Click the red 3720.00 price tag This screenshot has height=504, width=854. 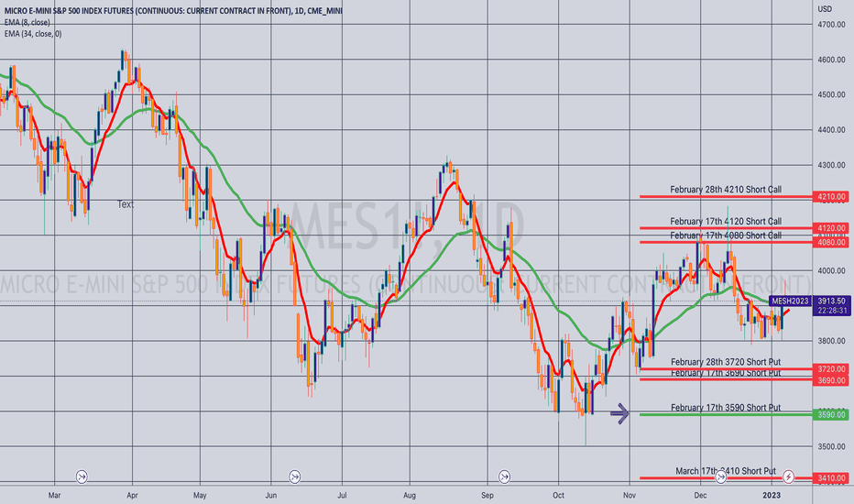830,369
